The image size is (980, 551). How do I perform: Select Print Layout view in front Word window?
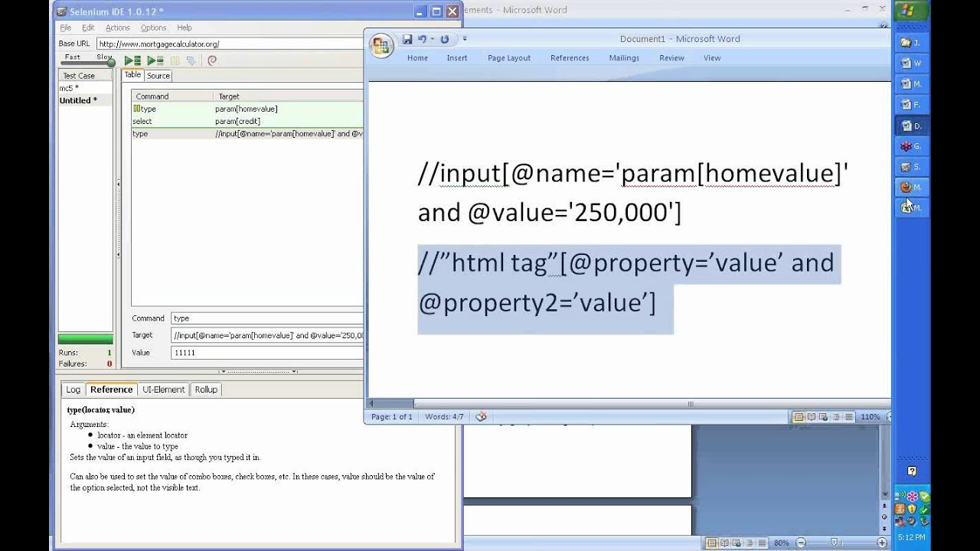click(x=799, y=417)
